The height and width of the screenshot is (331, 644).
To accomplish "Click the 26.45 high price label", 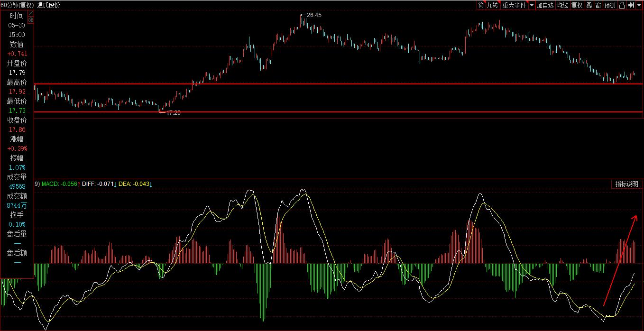I will (314, 15).
